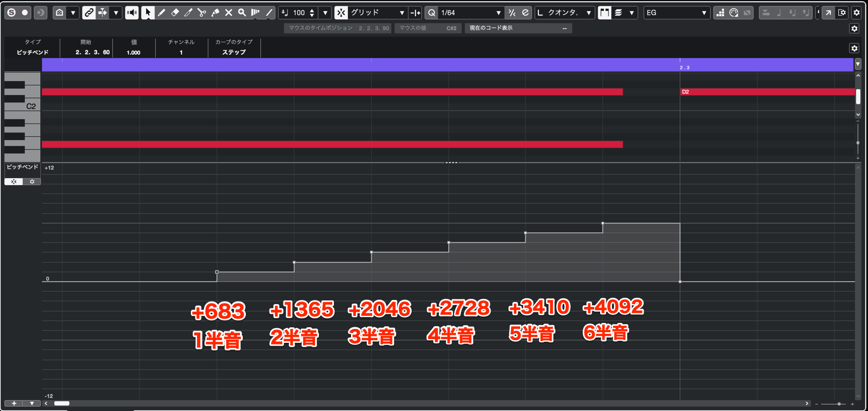
Task: Toggle the grid relative snap button
Action: pos(415,12)
